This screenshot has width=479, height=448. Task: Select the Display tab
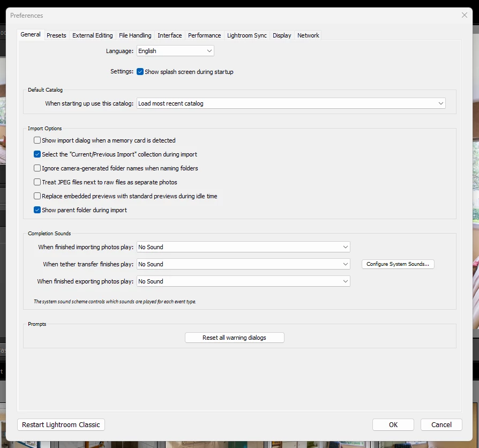(x=282, y=35)
